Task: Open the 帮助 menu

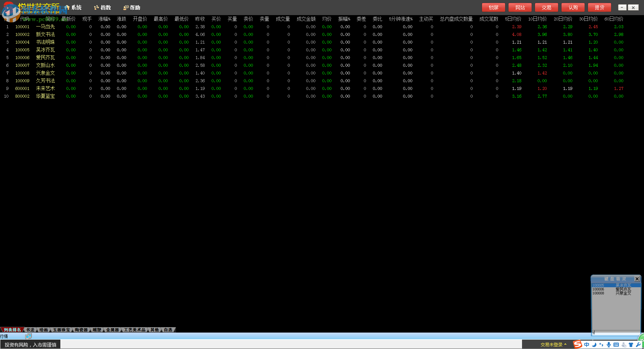Action: (x=132, y=7)
